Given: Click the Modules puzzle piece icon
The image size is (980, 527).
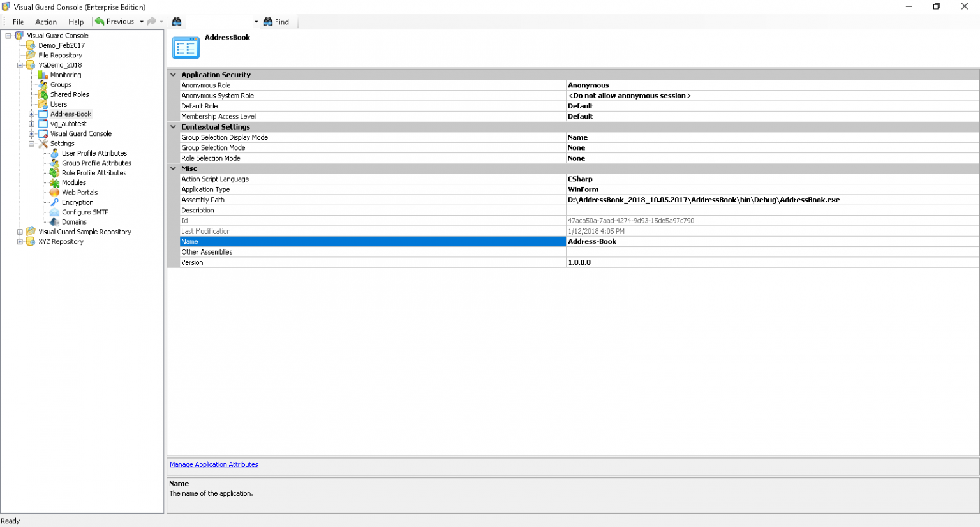Looking at the screenshot, I should point(55,183).
